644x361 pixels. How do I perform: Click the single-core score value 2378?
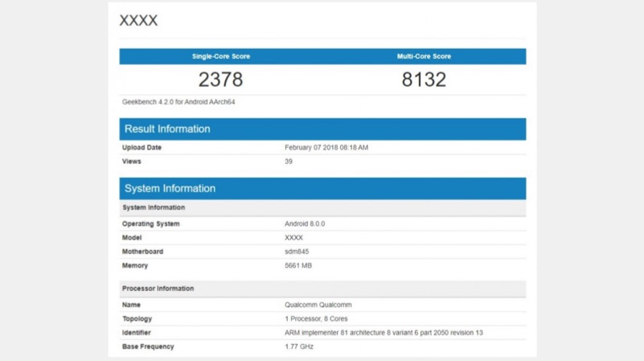(x=220, y=80)
